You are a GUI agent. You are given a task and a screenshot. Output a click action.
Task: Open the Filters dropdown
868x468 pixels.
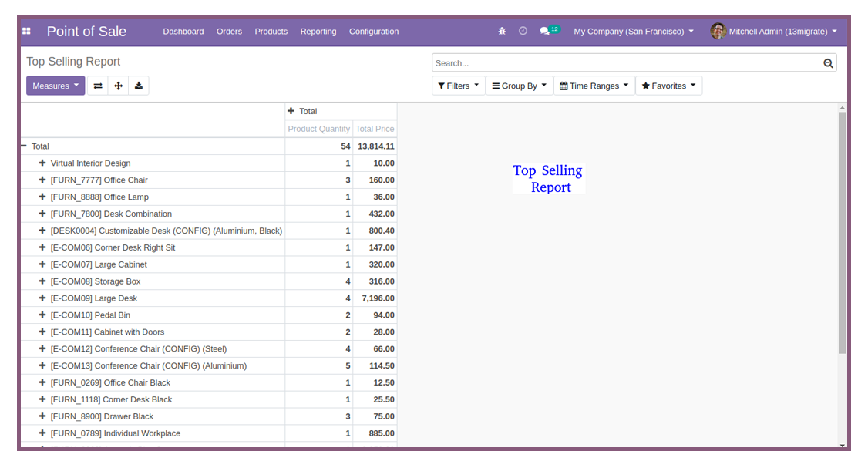coord(459,86)
